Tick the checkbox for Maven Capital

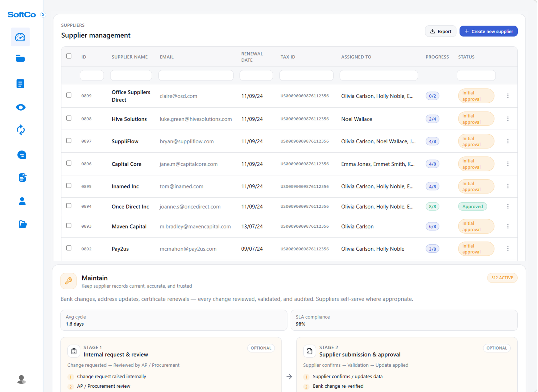pyautogui.click(x=69, y=226)
